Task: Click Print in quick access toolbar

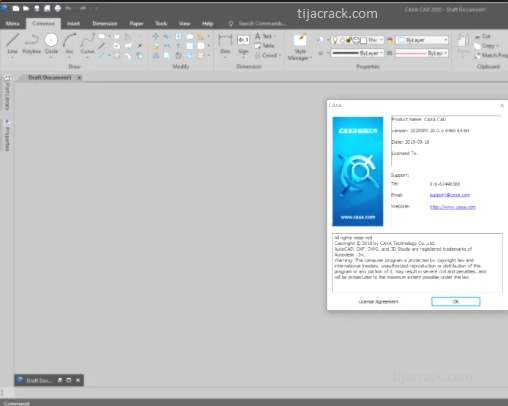Action: coord(58,8)
